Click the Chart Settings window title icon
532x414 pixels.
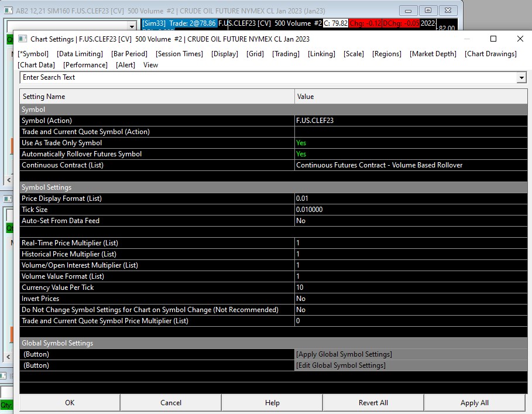[23, 39]
